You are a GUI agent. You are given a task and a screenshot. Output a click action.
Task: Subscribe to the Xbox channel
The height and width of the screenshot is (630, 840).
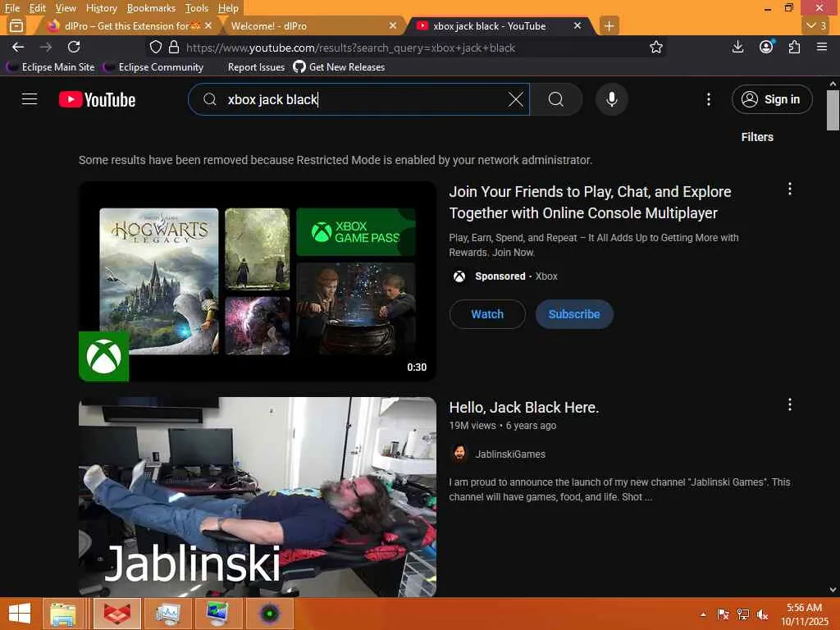pos(574,314)
